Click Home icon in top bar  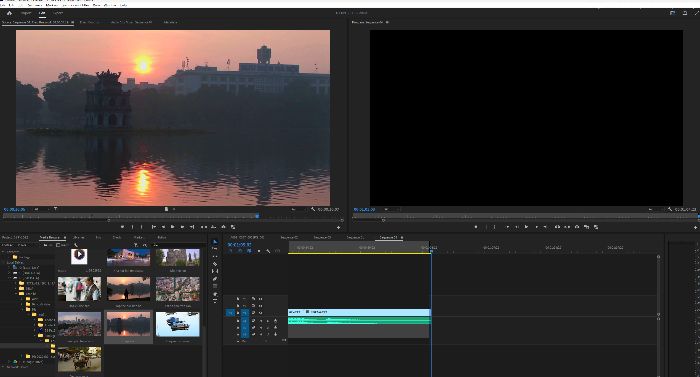[9, 13]
